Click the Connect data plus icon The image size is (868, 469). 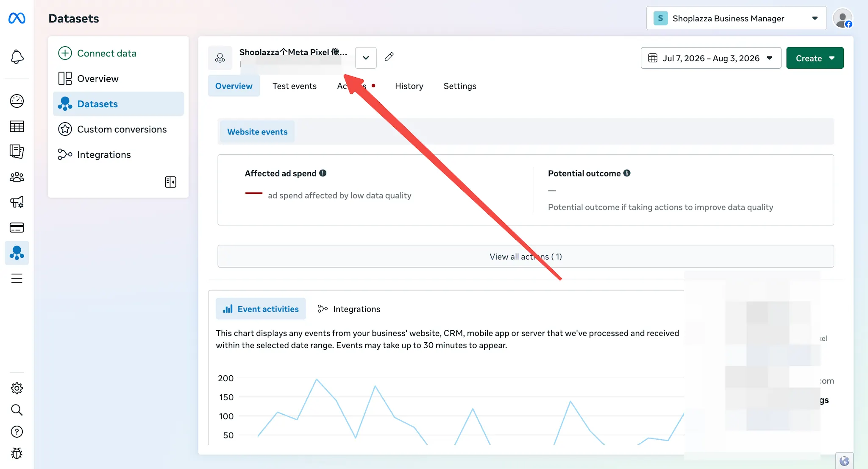pyautogui.click(x=65, y=53)
